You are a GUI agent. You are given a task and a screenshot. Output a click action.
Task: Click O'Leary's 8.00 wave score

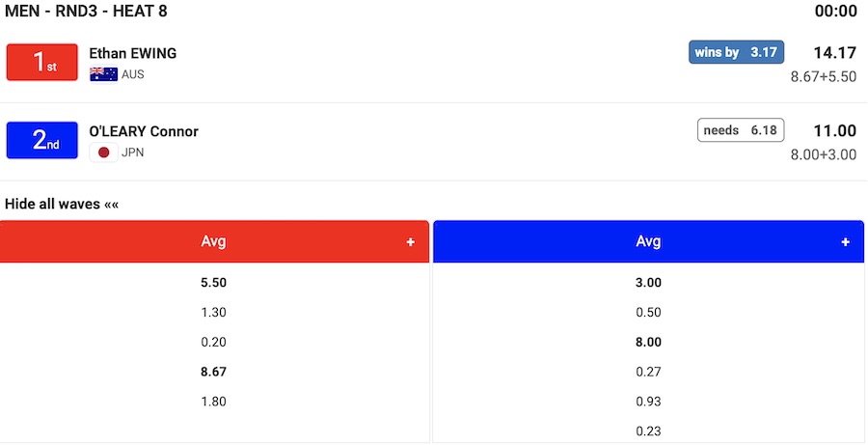(x=648, y=342)
